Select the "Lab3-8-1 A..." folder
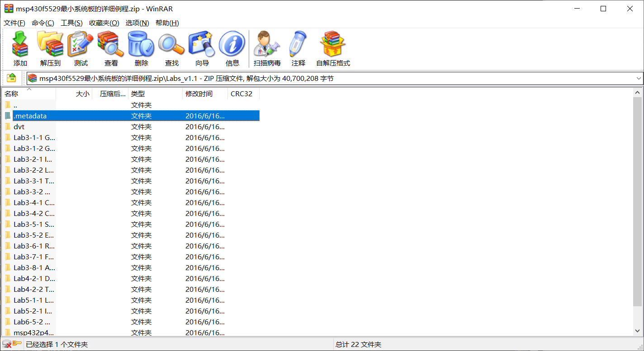644x351 pixels. pyautogui.click(x=131, y=267)
